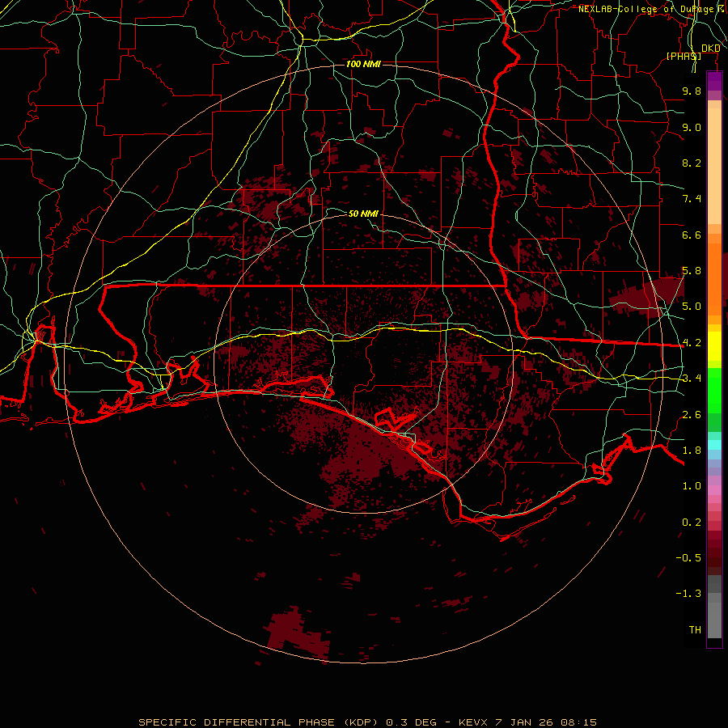
Task: Click the 8.2 scale value
Action: click(692, 163)
